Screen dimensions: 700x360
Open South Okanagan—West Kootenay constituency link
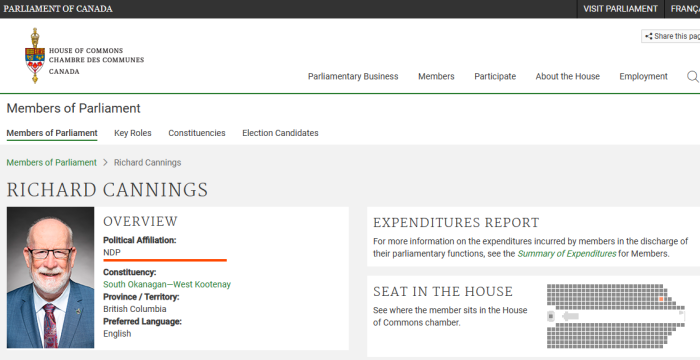[167, 285]
